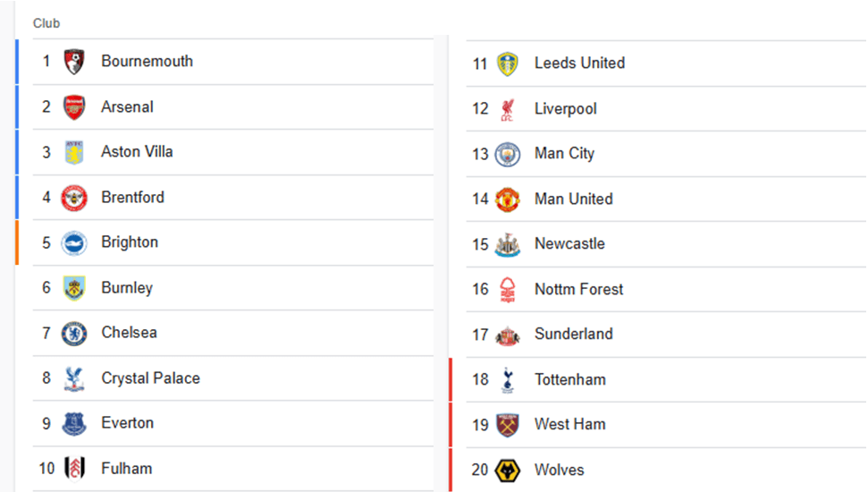Click the Crystal Palace name
Image resolution: width=868 pixels, height=492 pixels.
(x=150, y=378)
